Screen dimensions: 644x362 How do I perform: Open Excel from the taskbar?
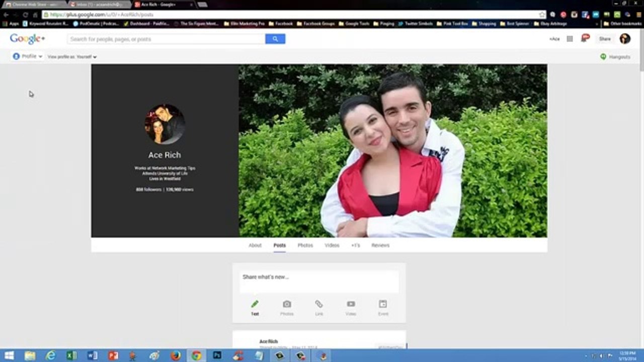click(72, 356)
